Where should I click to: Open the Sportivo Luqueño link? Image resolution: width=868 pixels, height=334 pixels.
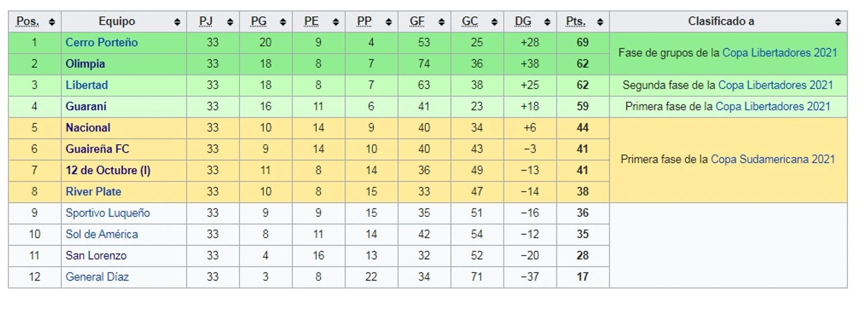pyautogui.click(x=108, y=213)
